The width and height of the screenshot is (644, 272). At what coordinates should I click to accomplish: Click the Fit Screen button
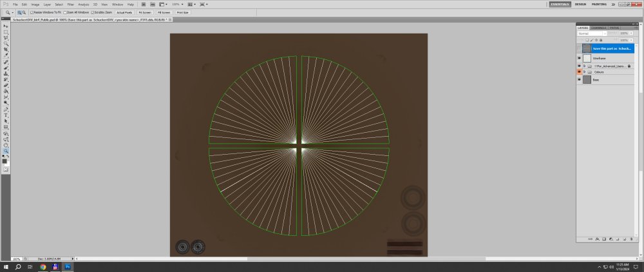tap(144, 12)
